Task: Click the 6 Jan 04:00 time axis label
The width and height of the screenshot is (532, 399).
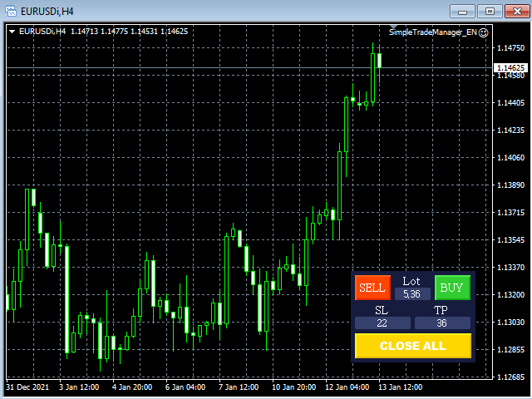Action: point(185,387)
